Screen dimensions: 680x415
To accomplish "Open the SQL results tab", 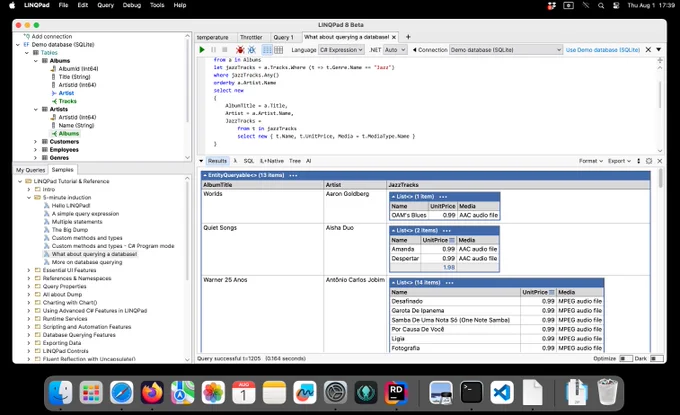I will (x=248, y=161).
